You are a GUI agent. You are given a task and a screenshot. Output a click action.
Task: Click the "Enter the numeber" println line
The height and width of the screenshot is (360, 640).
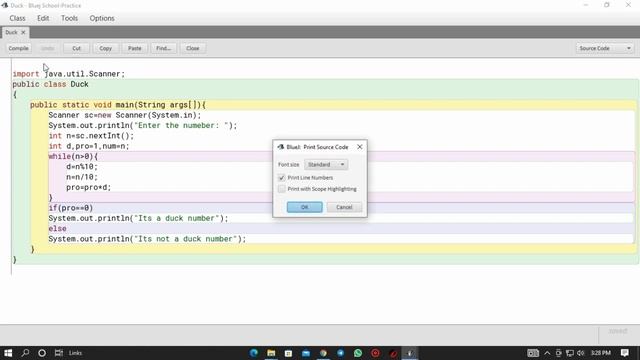143,125
